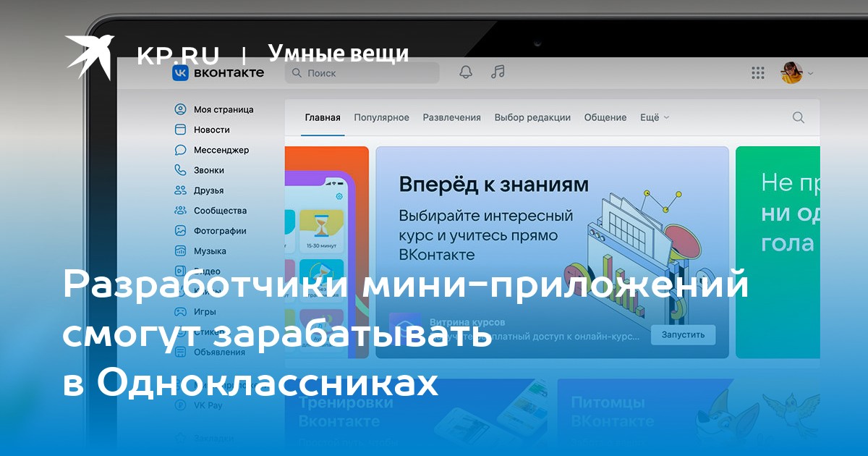This screenshot has width=868, height=456.
Task: Click the Запустить button
Action: click(x=683, y=334)
